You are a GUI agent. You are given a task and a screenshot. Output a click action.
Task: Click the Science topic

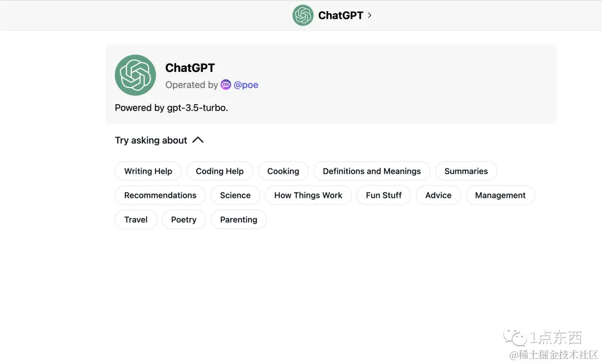[x=235, y=195]
